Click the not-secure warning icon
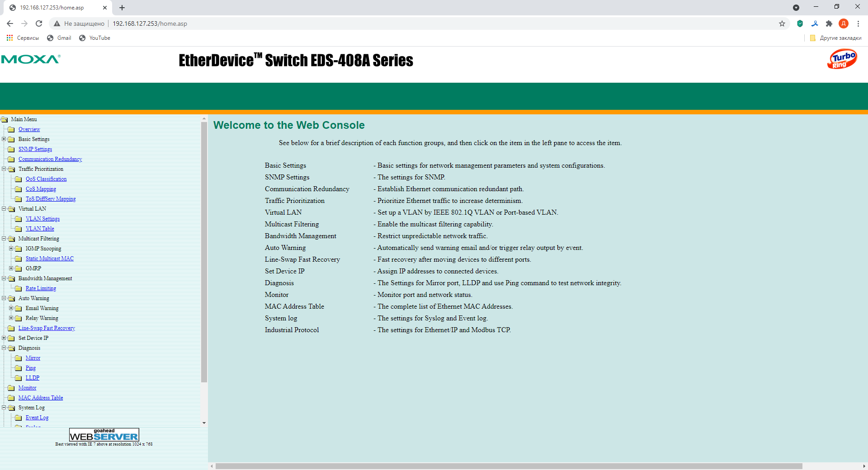 [57, 23]
